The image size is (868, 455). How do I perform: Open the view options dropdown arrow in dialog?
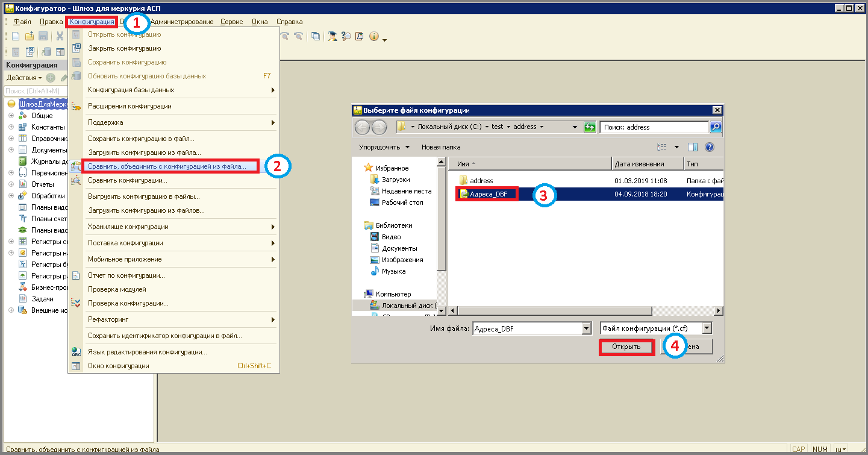click(x=676, y=147)
